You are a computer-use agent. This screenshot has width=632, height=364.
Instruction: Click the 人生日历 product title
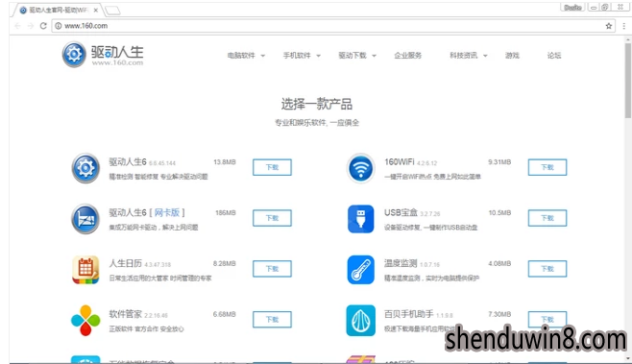(x=126, y=263)
